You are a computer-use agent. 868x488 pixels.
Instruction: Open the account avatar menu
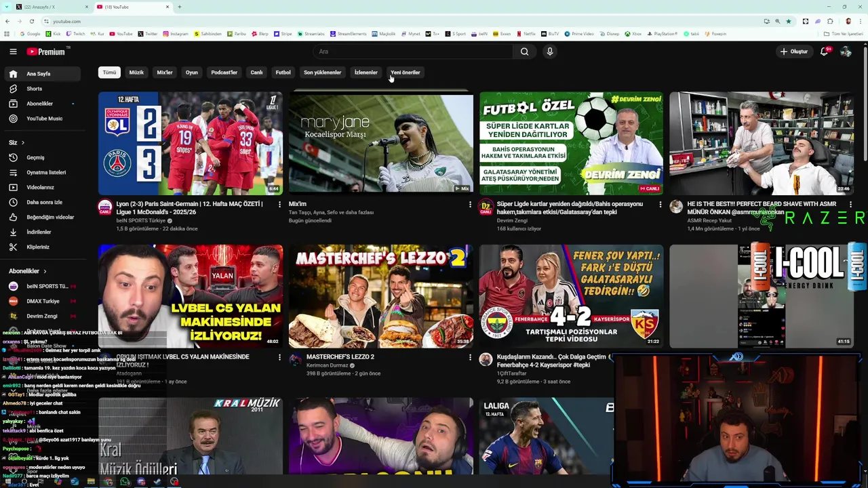pos(846,52)
